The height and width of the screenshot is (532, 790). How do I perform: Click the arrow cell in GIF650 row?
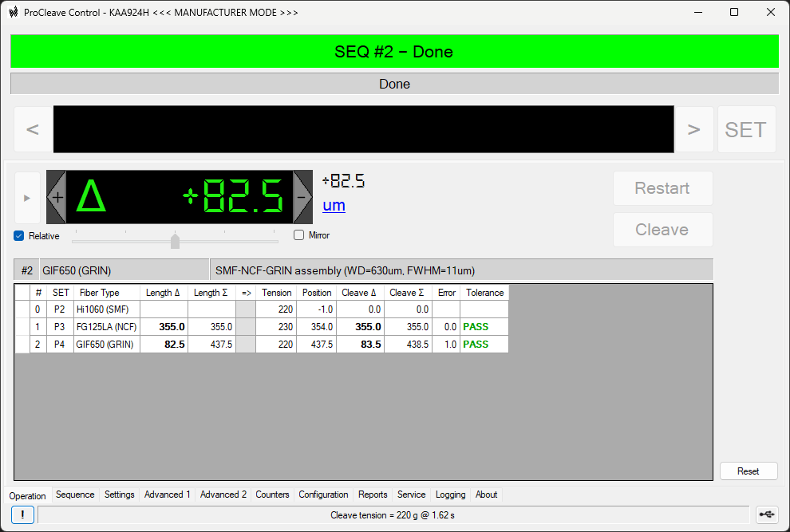[x=246, y=345]
